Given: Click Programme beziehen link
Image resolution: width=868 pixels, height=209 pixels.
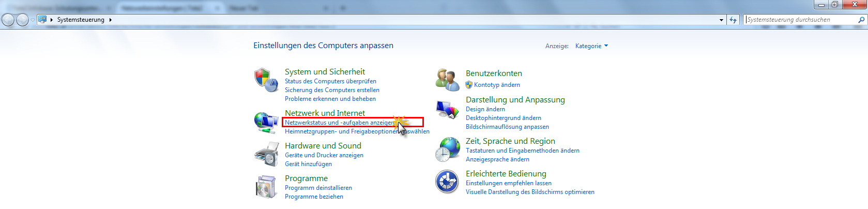Looking at the screenshot, I should (314, 197).
